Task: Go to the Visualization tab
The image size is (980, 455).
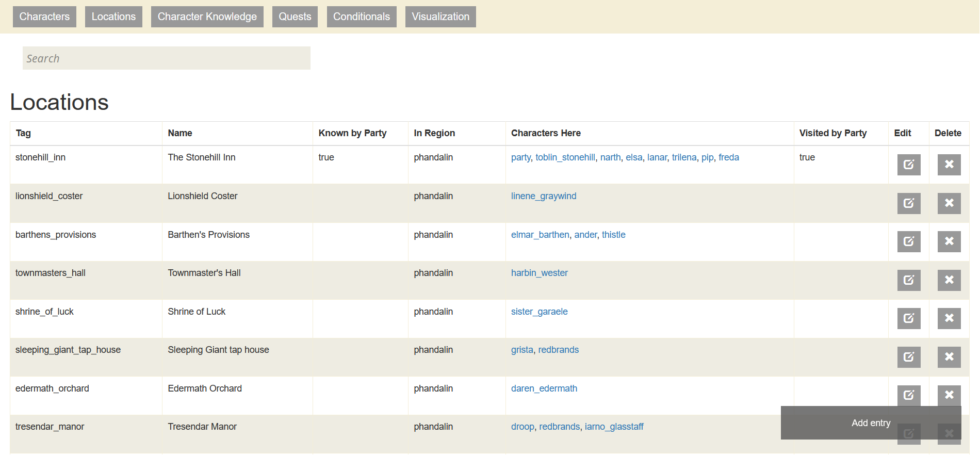Action: click(x=440, y=17)
